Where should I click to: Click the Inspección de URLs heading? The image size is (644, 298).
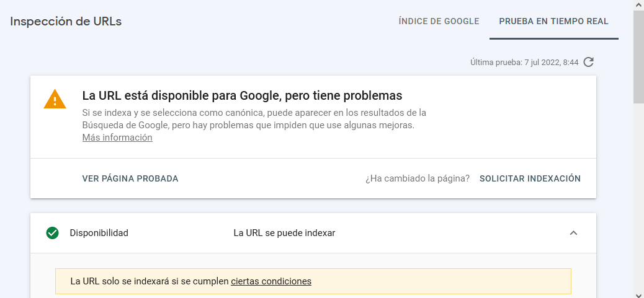click(x=66, y=21)
